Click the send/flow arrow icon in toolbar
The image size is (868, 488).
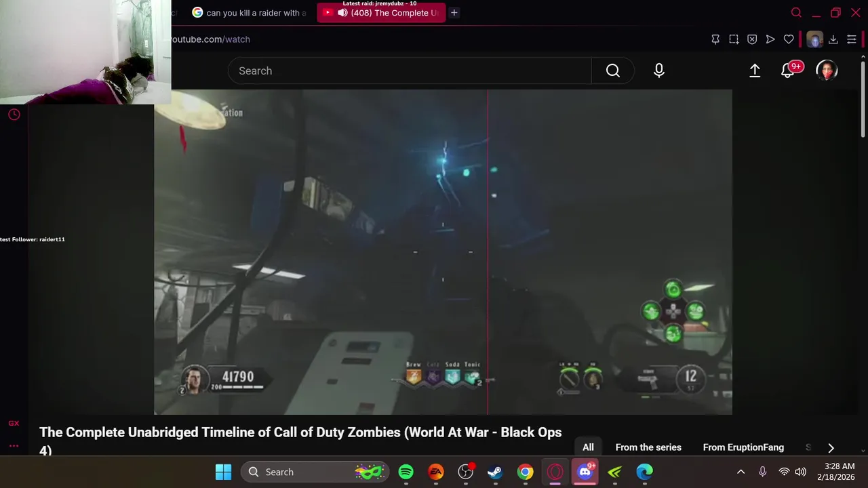point(770,39)
